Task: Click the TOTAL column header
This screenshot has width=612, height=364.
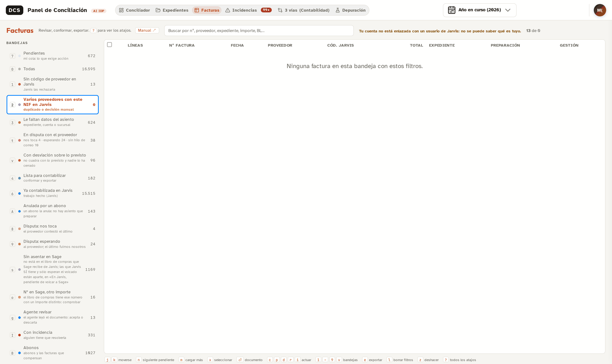Action: 416,45
